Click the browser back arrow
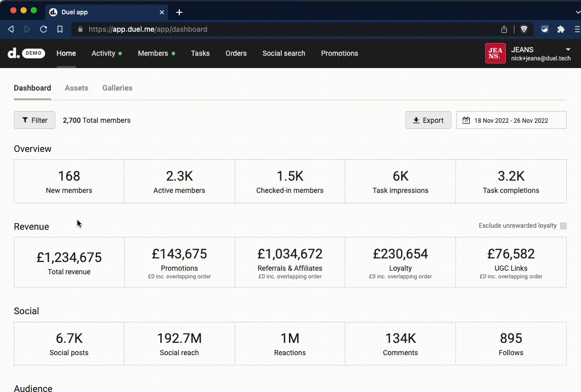Image resolution: width=581 pixels, height=392 pixels. click(11, 29)
